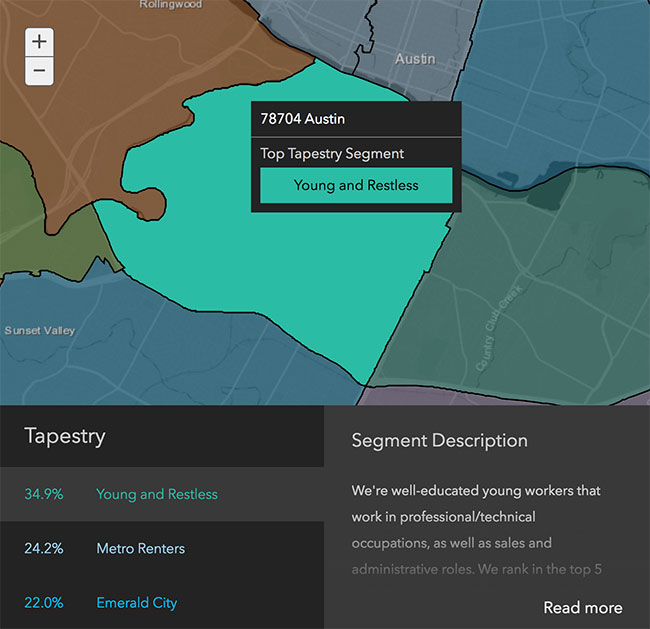Click the Tapestry panel heading
The height and width of the screenshot is (629, 650).
65,436
